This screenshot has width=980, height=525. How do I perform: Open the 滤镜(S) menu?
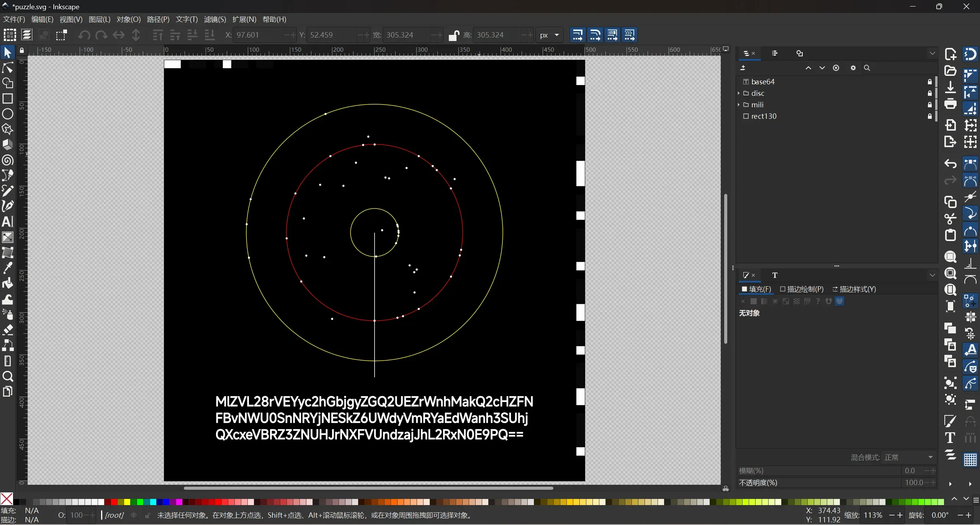click(x=215, y=19)
